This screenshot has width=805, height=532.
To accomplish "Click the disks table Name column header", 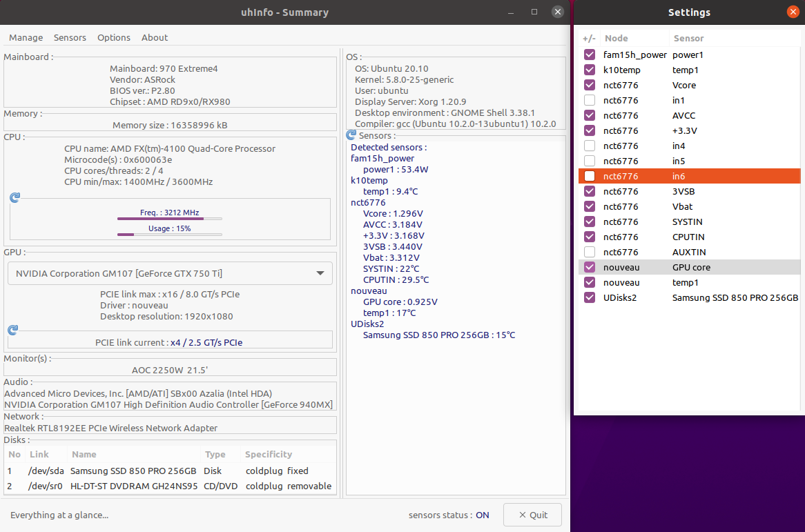I will pos(133,454).
